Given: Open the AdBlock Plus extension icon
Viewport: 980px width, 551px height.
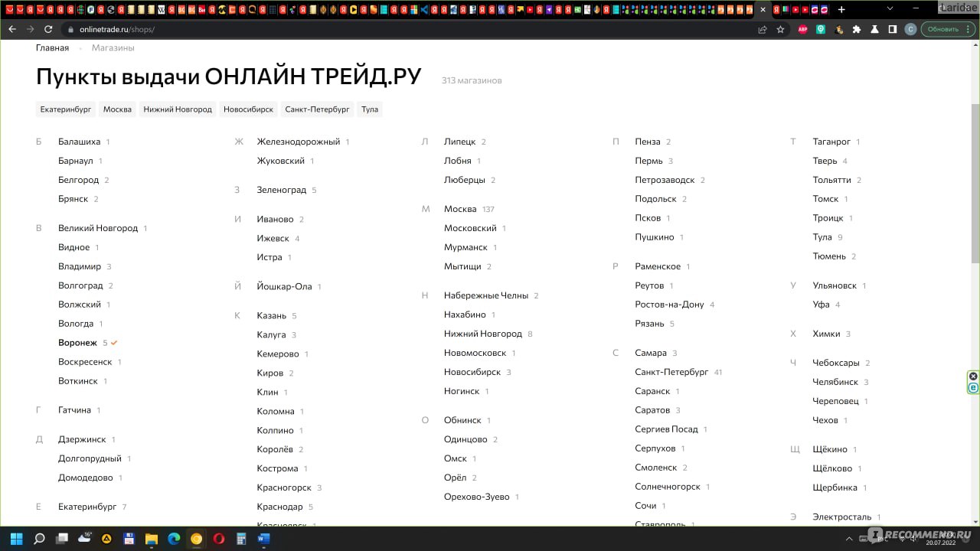Looking at the screenshot, I should click(x=803, y=29).
